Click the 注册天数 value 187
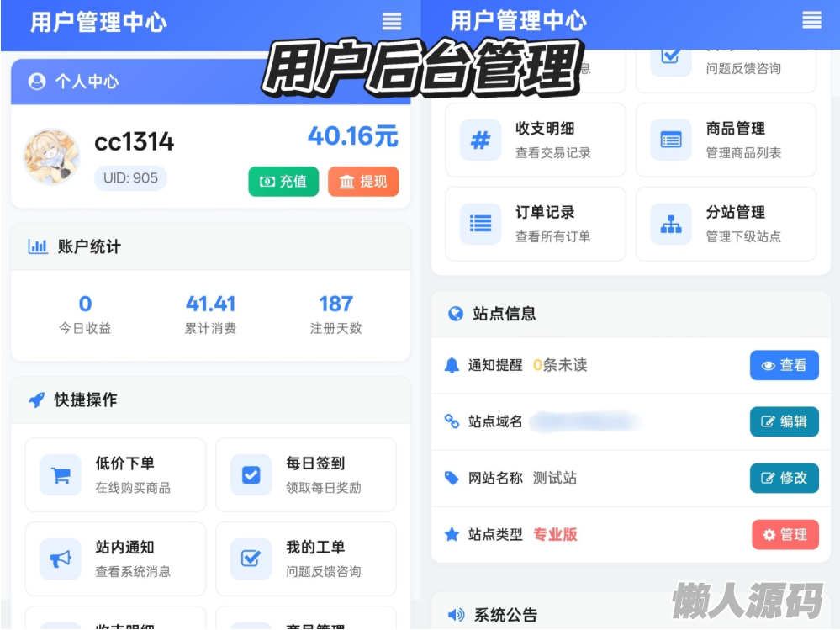Image resolution: width=840 pixels, height=630 pixels. 335,304
